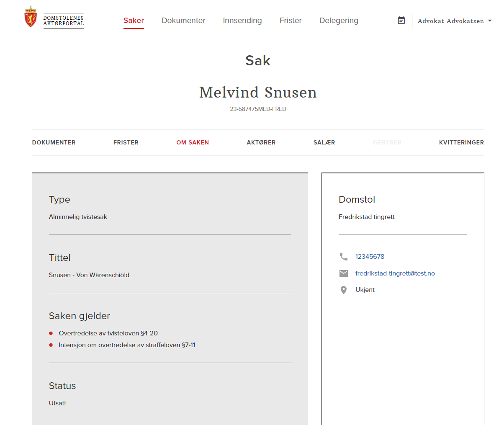
Task: Click the title Snusen - Von Wärenschiöld
Action: [89, 275]
